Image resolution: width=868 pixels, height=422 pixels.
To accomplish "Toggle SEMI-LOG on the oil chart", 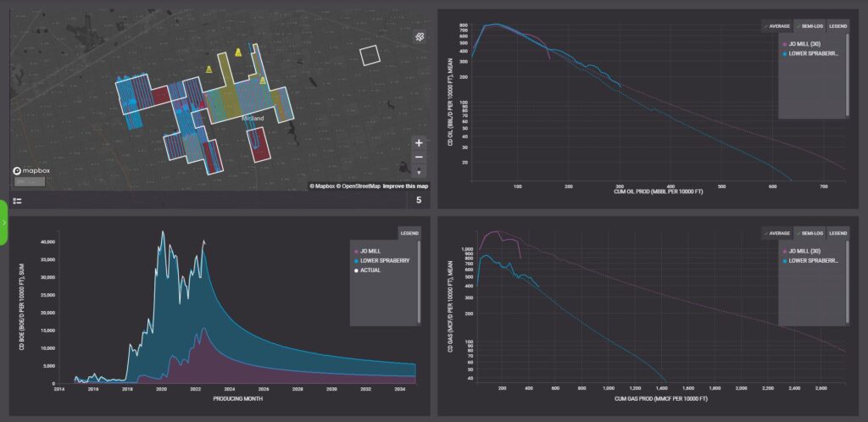I will tap(808, 25).
